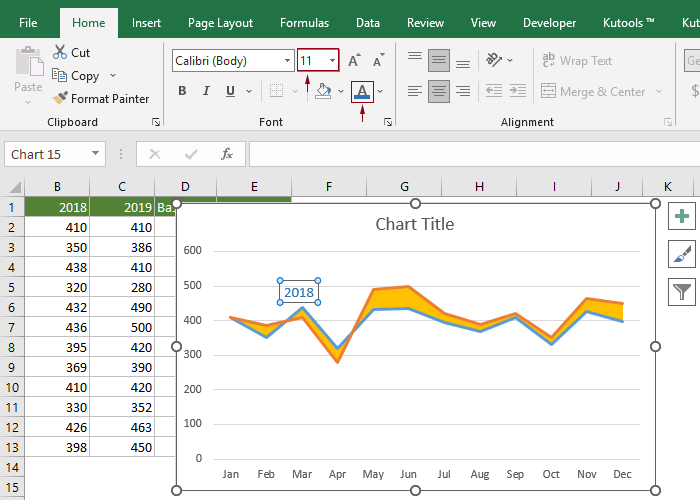
Task: Toggle Bold formatting
Action: pyautogui.click(x=182, y=91)
